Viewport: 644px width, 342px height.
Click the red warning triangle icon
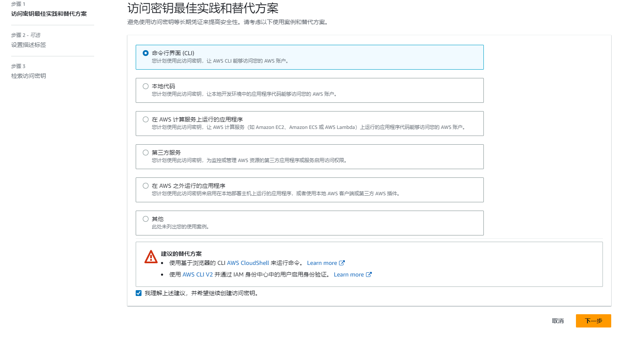point(151,257)
